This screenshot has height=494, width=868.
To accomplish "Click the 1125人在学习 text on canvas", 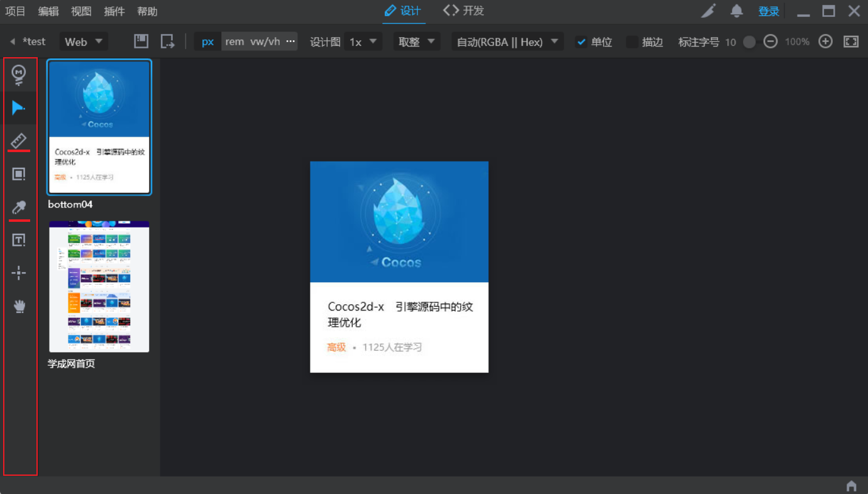I will (x=392, y=347).
